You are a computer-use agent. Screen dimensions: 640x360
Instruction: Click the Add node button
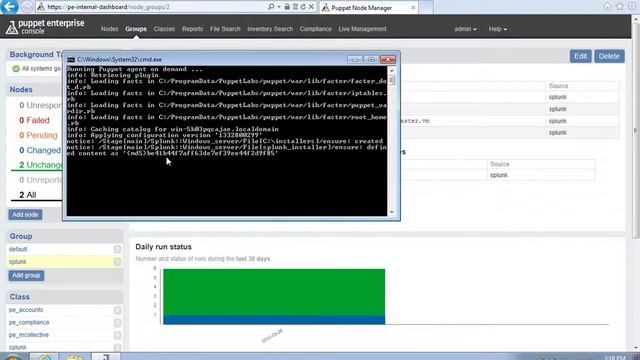pos(25,215)
